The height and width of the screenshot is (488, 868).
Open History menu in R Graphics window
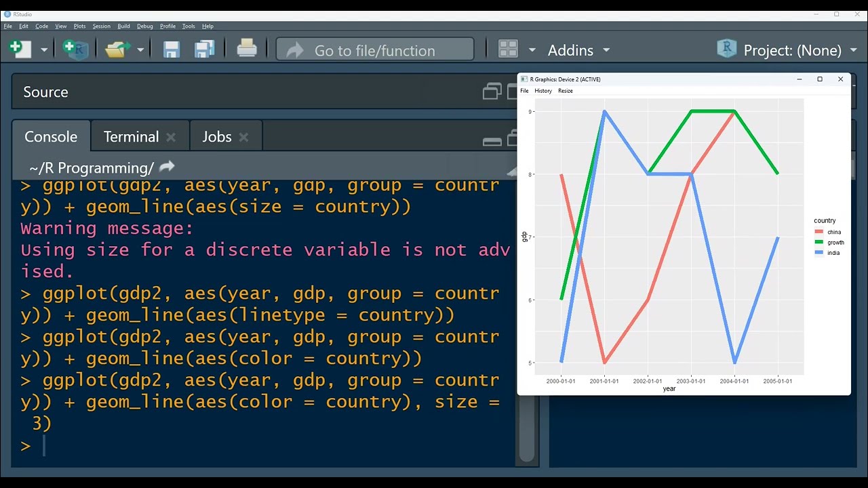pos(543,91)
